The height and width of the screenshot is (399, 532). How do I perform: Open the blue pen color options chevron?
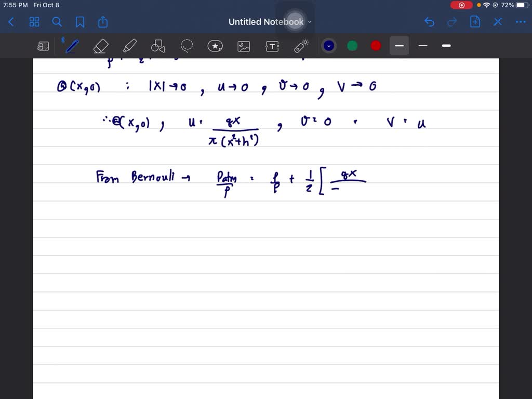[x=328, y=46]
